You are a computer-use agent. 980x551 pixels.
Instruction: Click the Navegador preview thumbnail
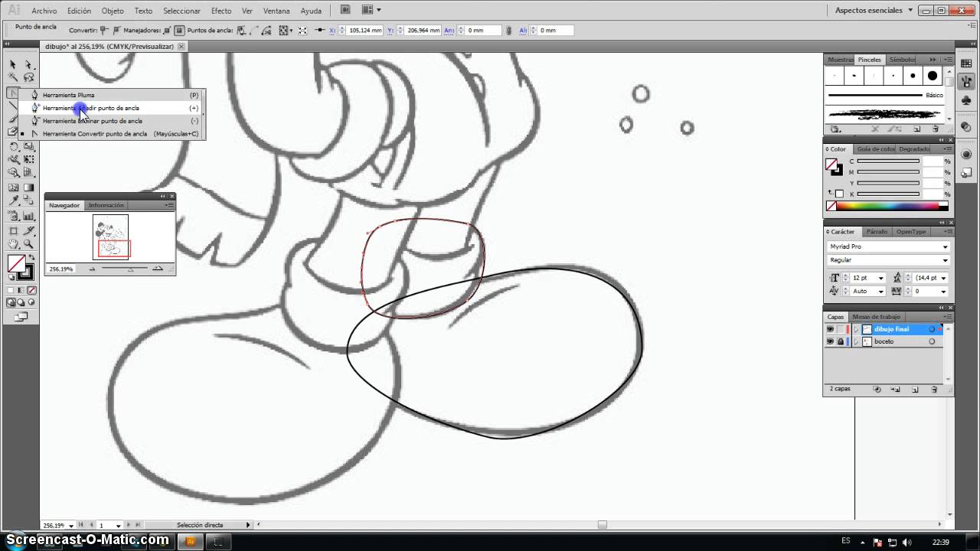[110, 237]
